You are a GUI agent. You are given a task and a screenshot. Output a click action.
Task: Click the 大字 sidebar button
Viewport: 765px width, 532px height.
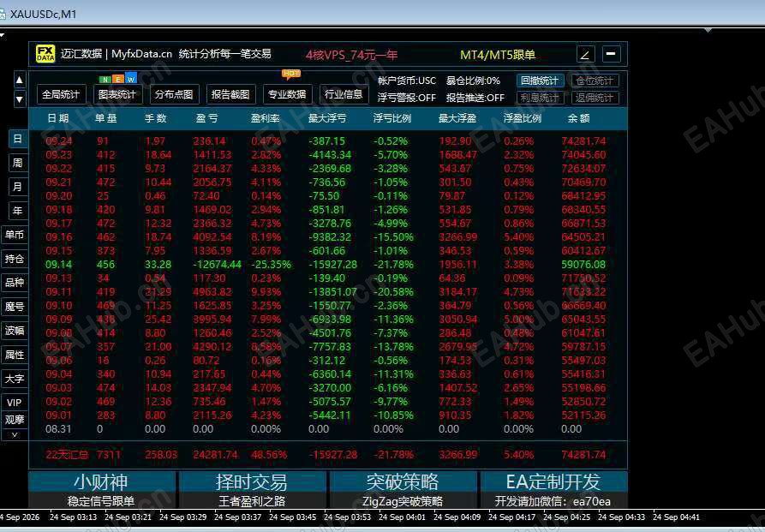point(15,379)
